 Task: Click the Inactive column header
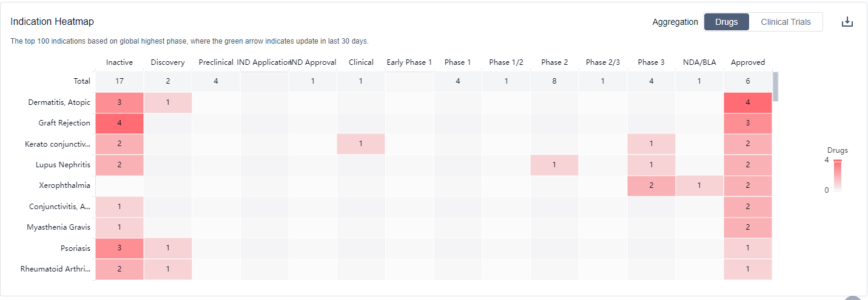point(119,62)
